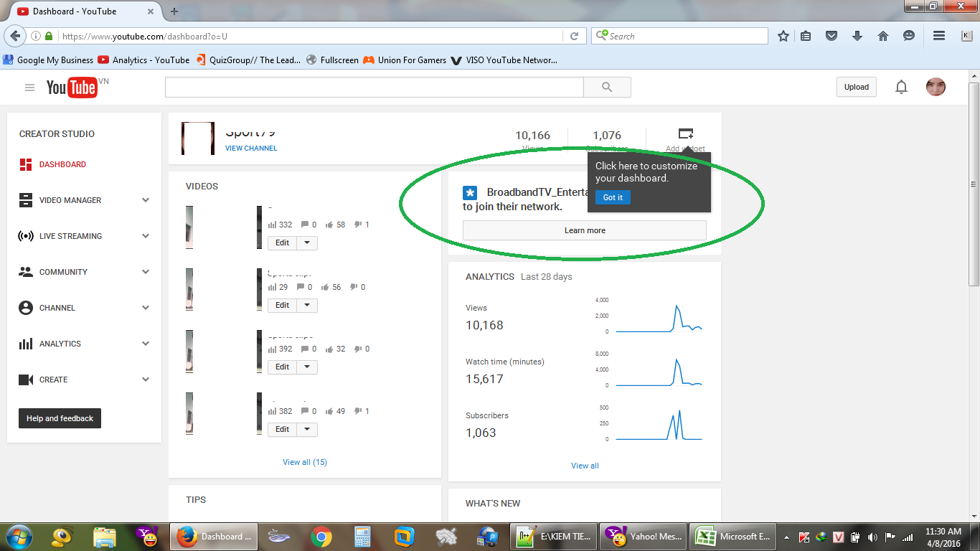Open File Explorer from the taskbar

click(x=105, y=537)
